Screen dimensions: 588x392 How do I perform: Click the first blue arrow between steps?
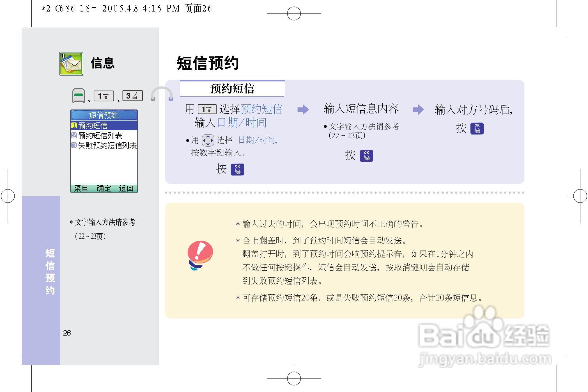pyautogui.click(x=303, y=110)
